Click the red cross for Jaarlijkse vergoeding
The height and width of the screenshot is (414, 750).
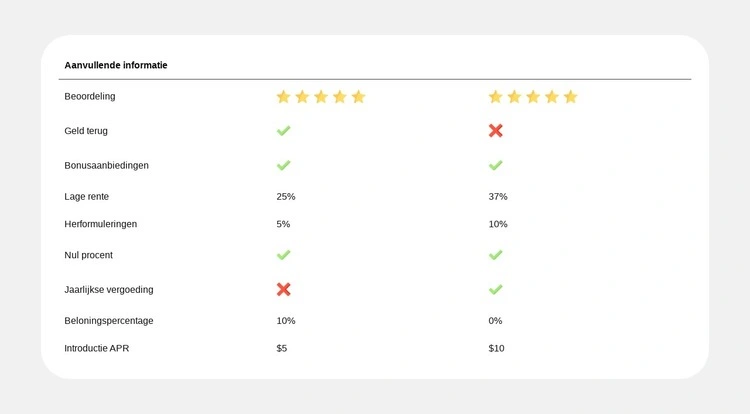coord(283,289)
